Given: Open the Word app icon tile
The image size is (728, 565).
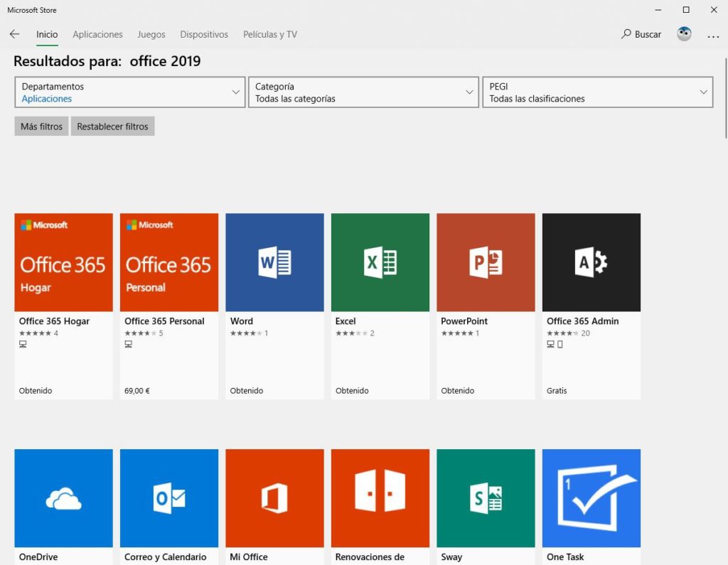Looking at the screenshot, I should click(275, 262).
